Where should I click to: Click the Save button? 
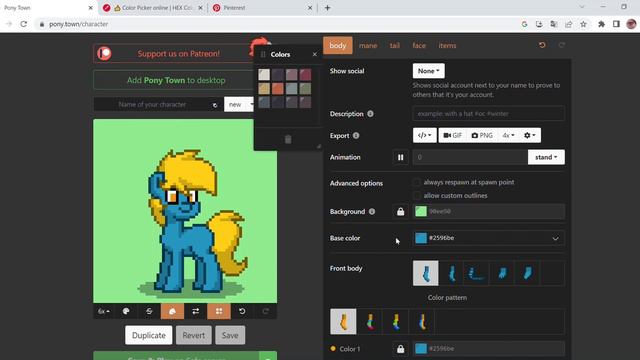(230, 335)
